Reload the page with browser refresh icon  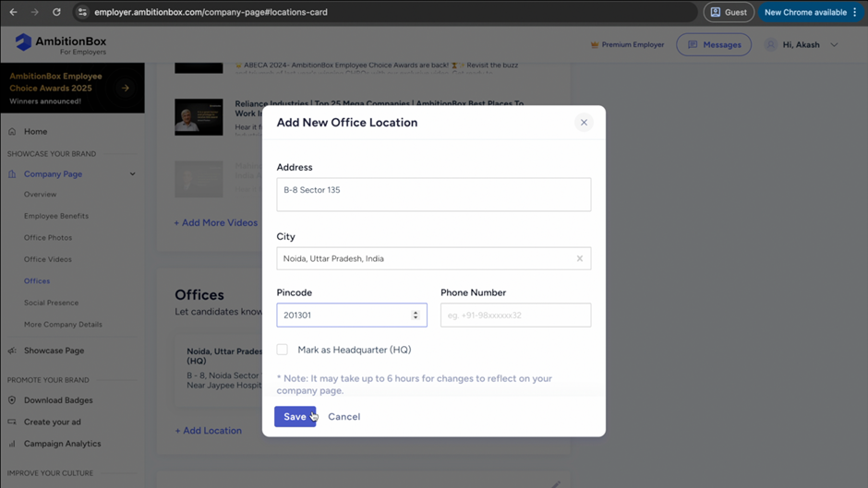point(56,12)
